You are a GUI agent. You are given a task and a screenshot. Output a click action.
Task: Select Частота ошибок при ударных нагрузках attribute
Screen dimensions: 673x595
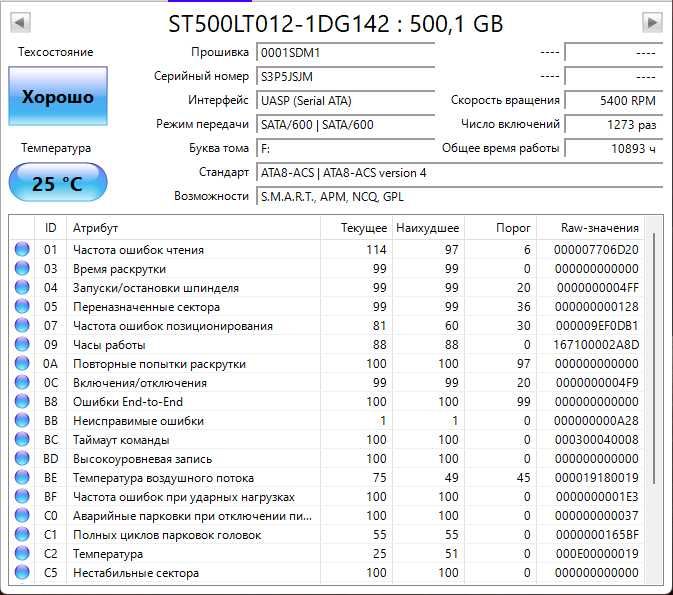click(184, 497)
